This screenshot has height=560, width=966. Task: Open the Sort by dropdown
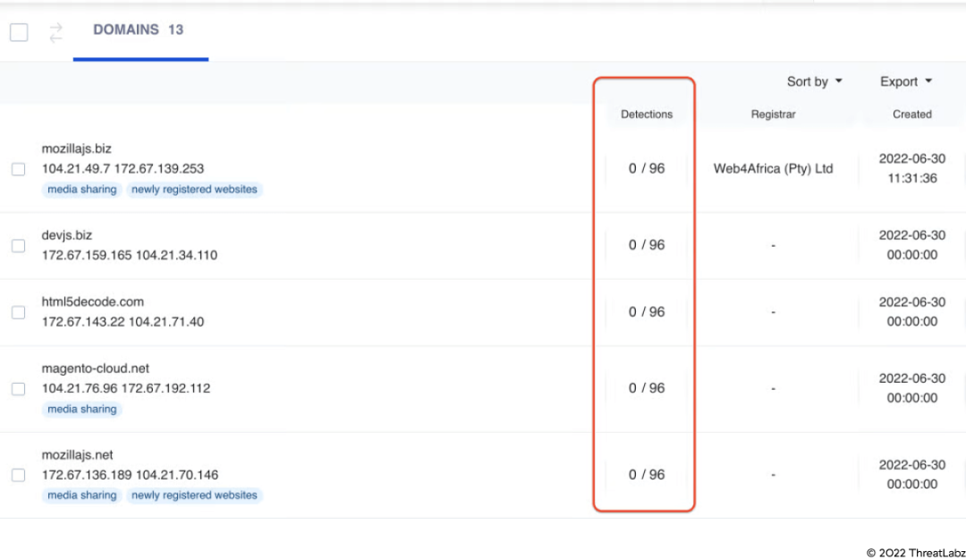click(x=814, y=81)
